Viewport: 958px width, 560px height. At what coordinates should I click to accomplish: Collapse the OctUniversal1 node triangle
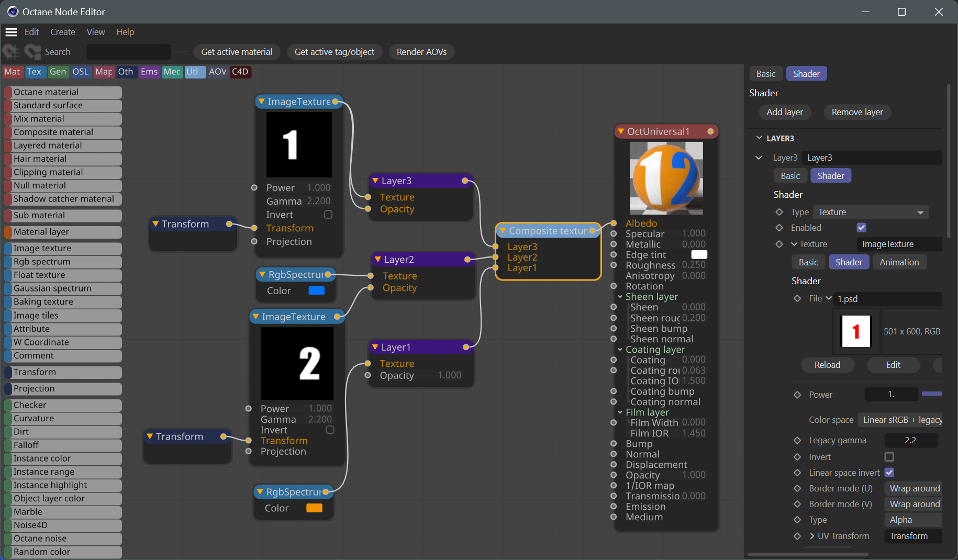coord(620,131)
